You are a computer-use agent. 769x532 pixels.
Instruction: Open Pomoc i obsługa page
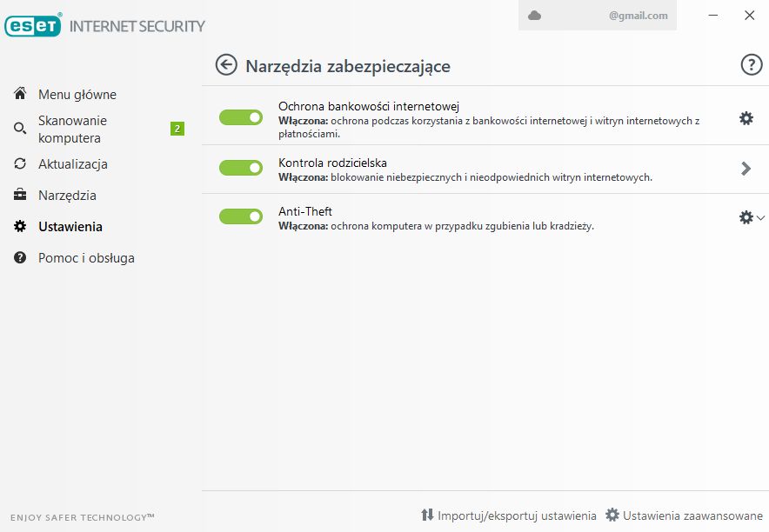[86, 257]
